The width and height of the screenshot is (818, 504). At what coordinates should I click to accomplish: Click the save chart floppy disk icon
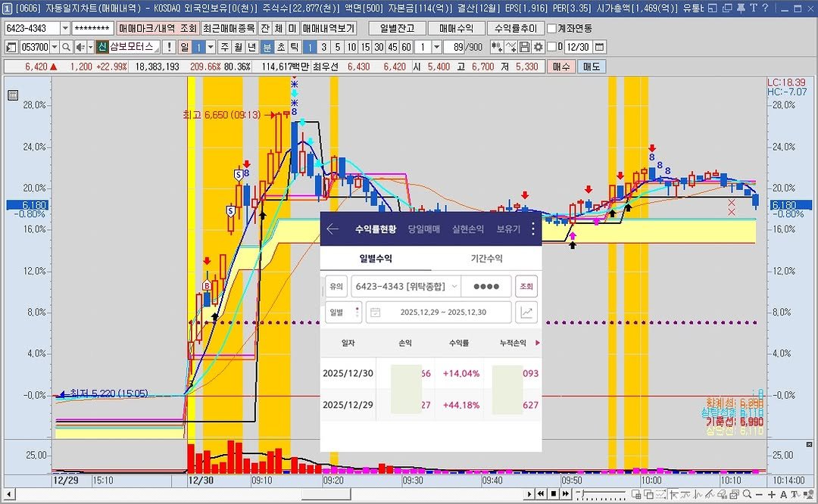coord(526,47)
